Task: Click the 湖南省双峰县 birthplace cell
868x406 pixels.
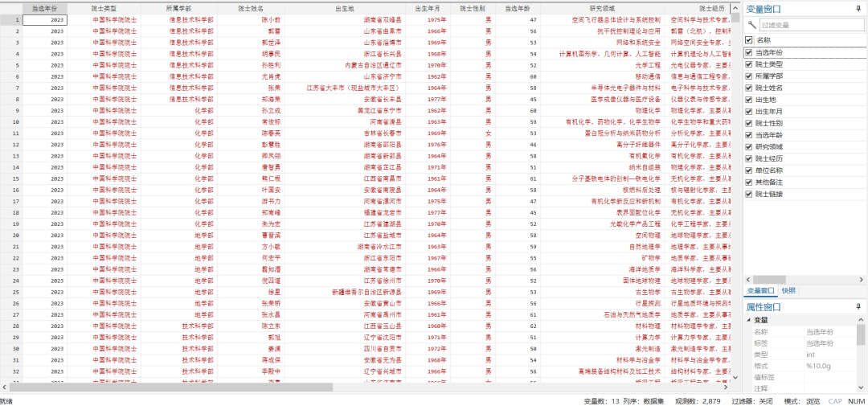Action: [344, 20]
